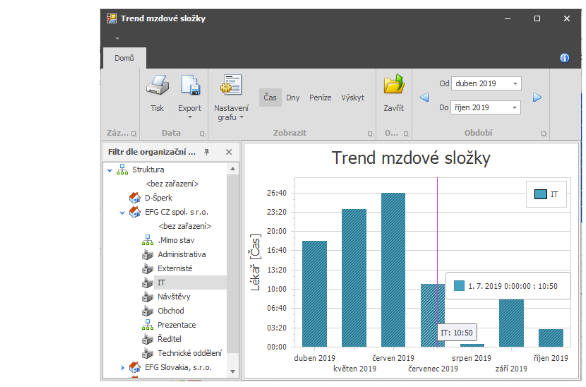Open the Od month dropdown
Screen dimensions: 586x387
(515, 84)
